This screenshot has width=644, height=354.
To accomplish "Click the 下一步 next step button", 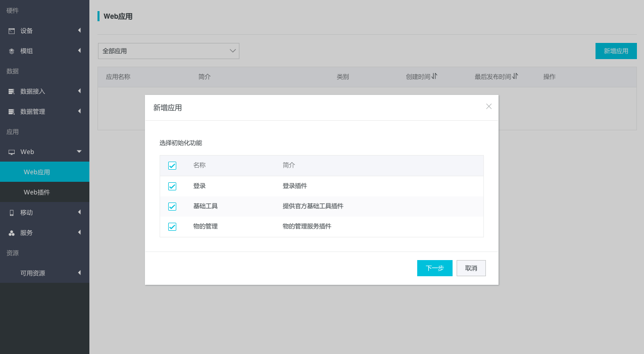I will (x=435, y=268).
